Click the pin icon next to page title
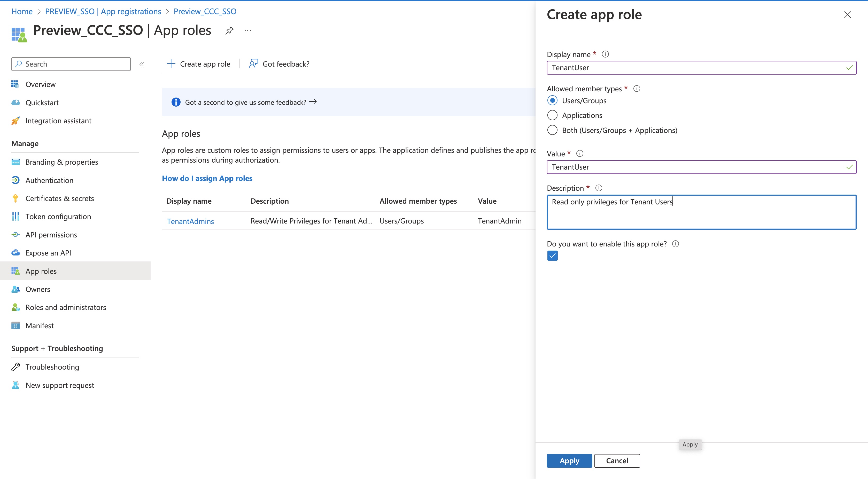The width and height of the screenshot is (868, 479). [x=229, y=31]
